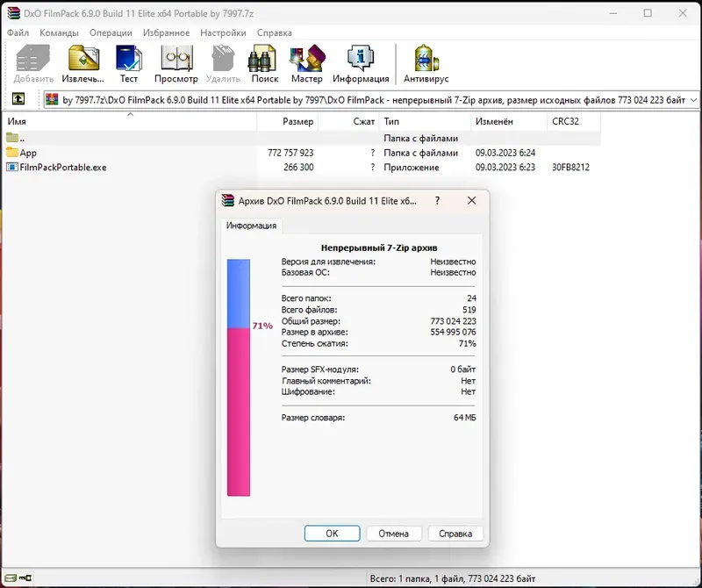The image size is (702, 588).
Task: Click Отмена in the dialog
Action: [x=394, y=533]
